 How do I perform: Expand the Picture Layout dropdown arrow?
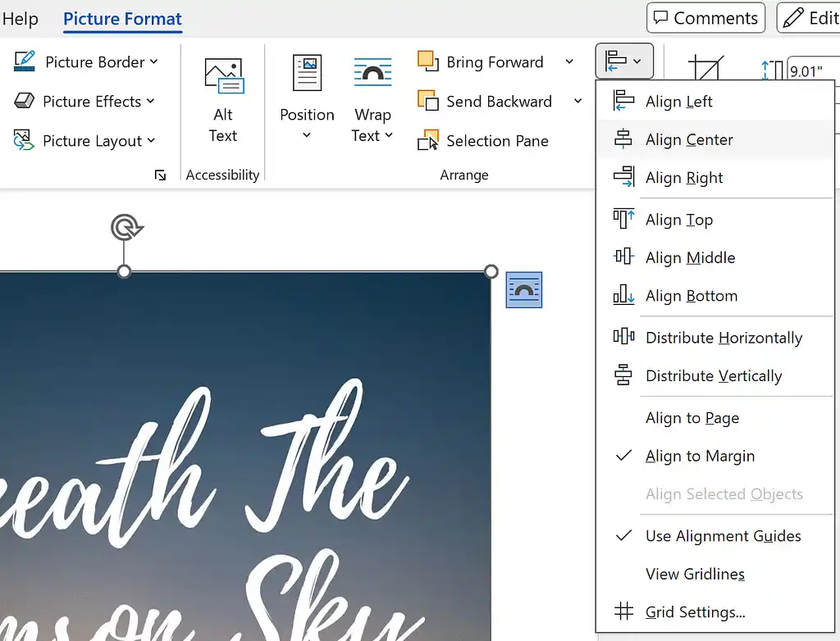pyautogui.click(x=151, y=140)
